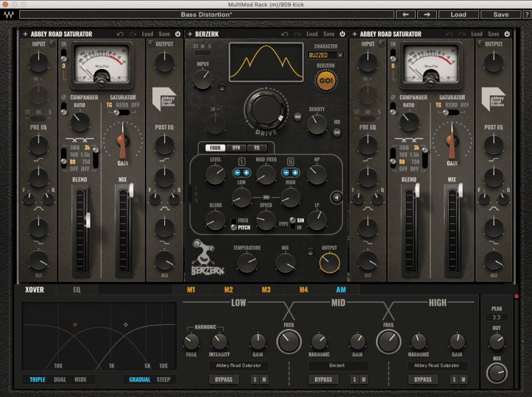Go to previous preset with left arrow
Viewport: 532px width, 397px height.
[405, 14]
